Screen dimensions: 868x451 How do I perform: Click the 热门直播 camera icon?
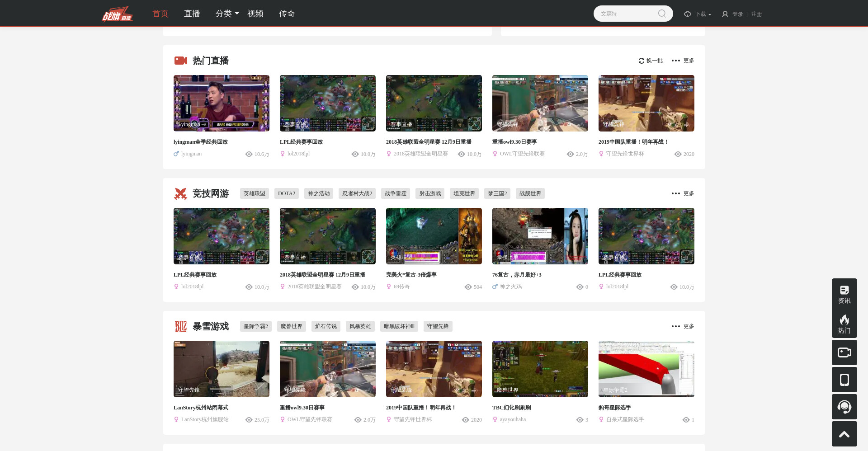pos(181,61)
